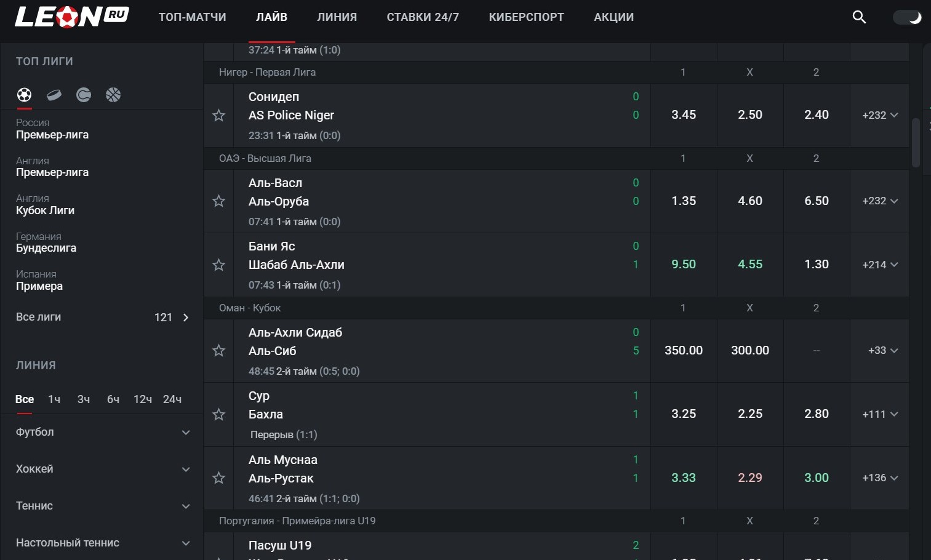Expand +136 markets for Аль Муснаа match
931x560 pixels.
tap(880, 478)
